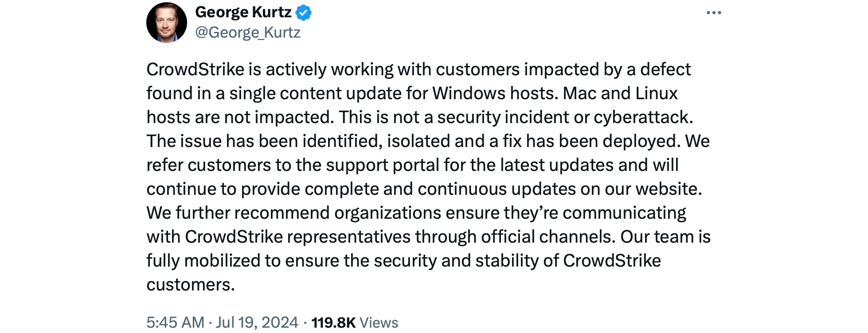
Task: View the 119.8K view count
Action: click(x=333, y=322)
